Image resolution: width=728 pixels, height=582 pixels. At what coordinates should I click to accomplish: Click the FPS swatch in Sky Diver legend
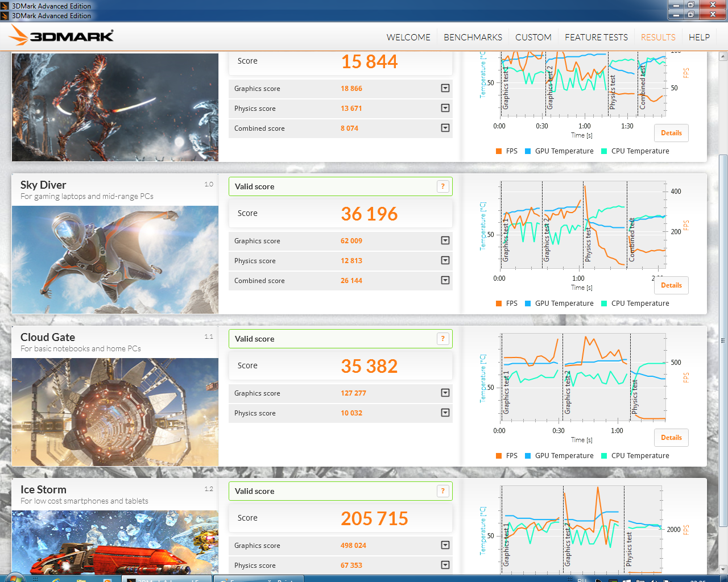point(499,304)
